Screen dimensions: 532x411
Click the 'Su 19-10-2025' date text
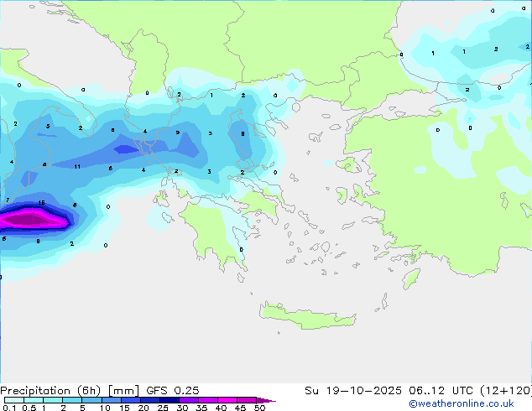(353, 391)
